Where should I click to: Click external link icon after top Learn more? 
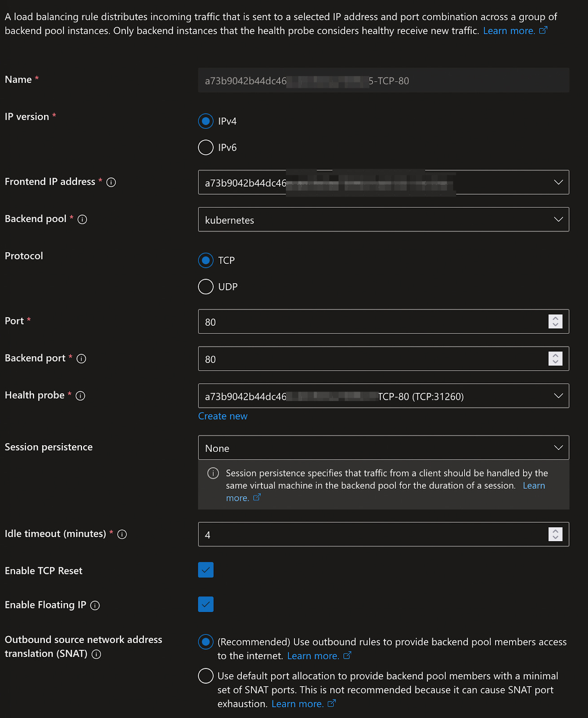pyautogui.click(x=543, y=30)
